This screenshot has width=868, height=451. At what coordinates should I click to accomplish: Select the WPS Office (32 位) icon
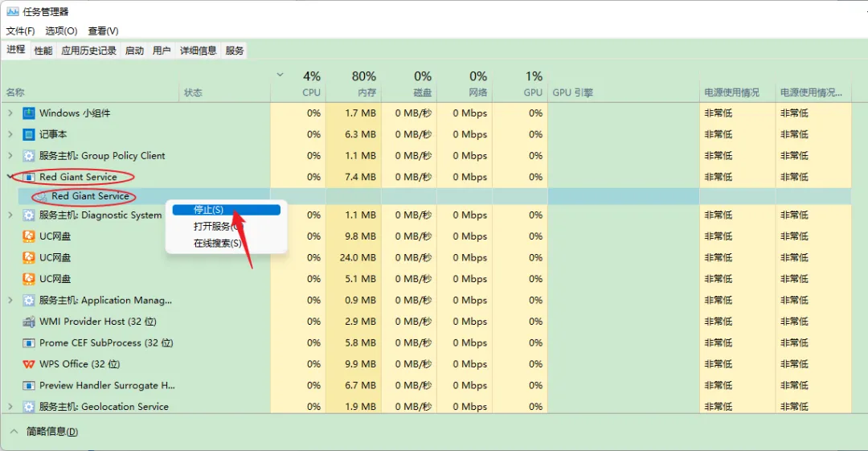[29, 364]
